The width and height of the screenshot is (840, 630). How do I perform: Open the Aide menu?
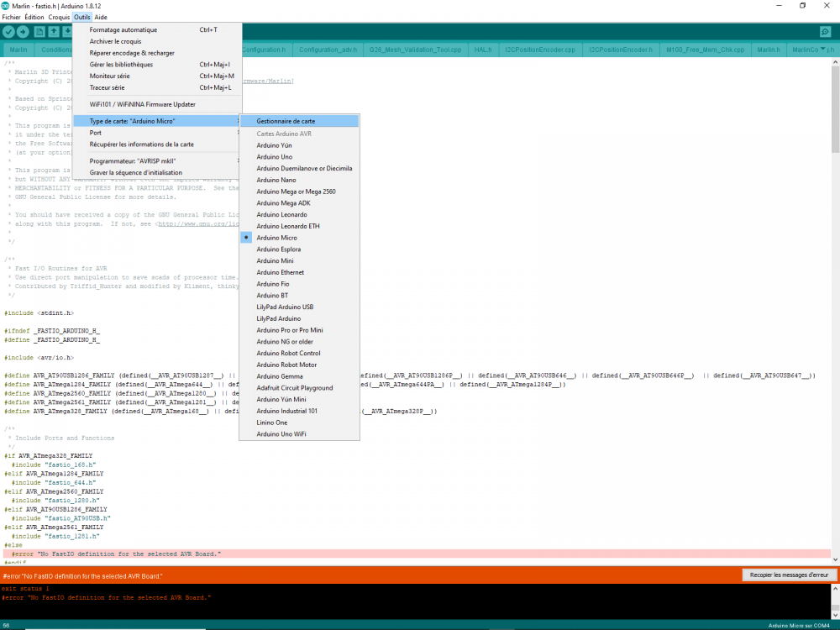pyautogui.click(x=101, y=17)
